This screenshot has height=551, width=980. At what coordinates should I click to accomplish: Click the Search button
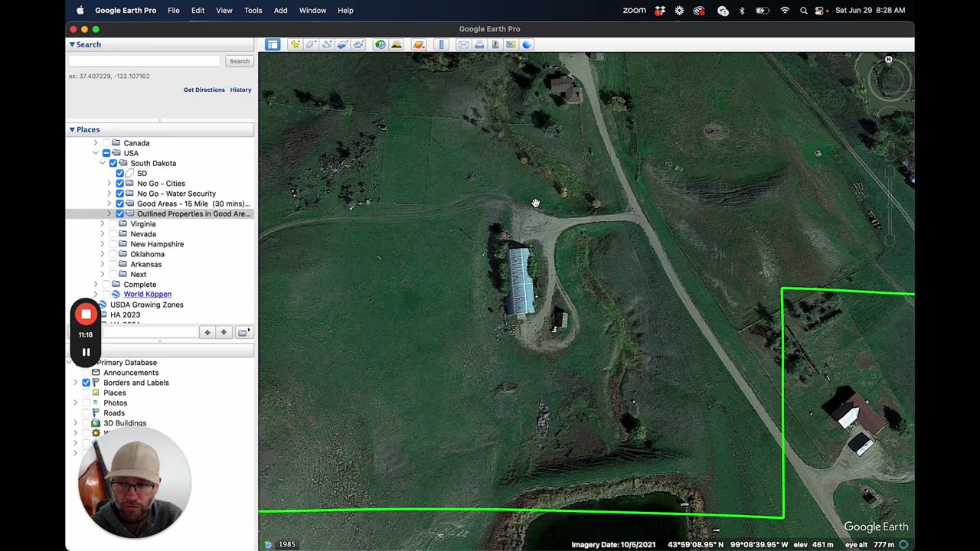pyautogui.click(x=240, y=61)
